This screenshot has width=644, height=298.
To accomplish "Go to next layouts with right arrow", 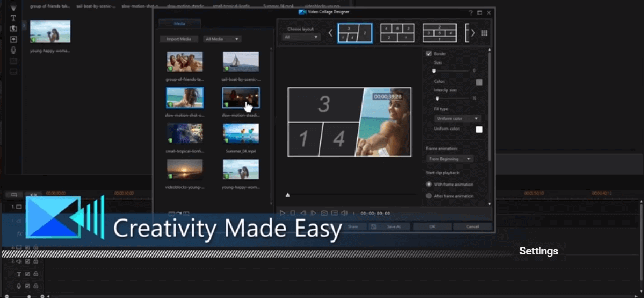I will coord(473,33).
